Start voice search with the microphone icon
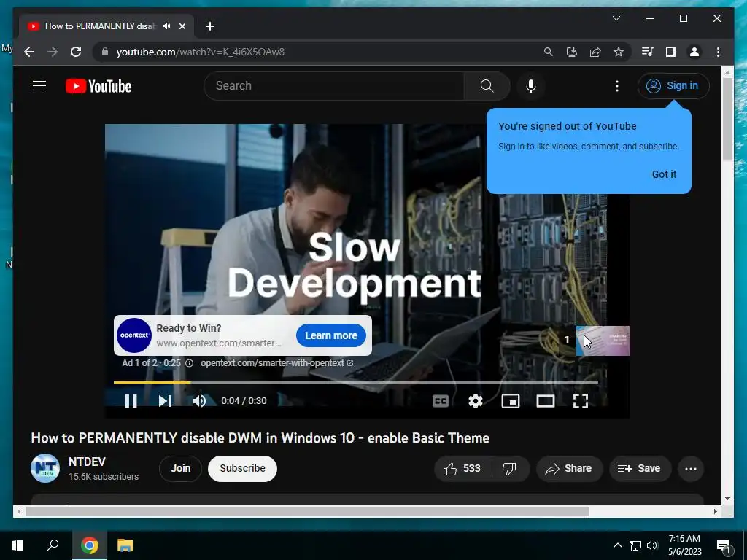 click(x=531, y=86)
